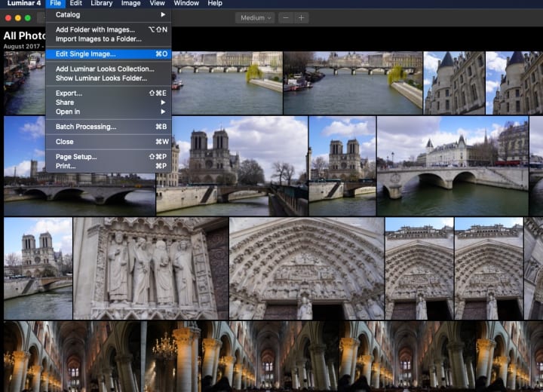Open the Medium thumbnail size dropdown
Screen dimensions: 543x392
(x=255, y=17)
